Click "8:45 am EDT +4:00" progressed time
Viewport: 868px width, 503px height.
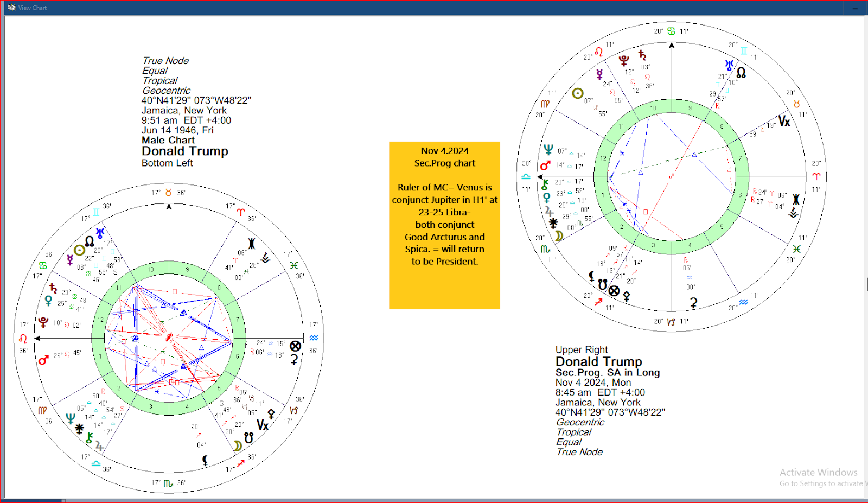coord(600,392)
